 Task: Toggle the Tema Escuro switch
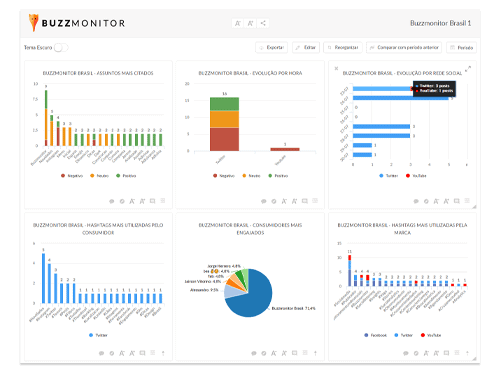click(x=61, y=48)
